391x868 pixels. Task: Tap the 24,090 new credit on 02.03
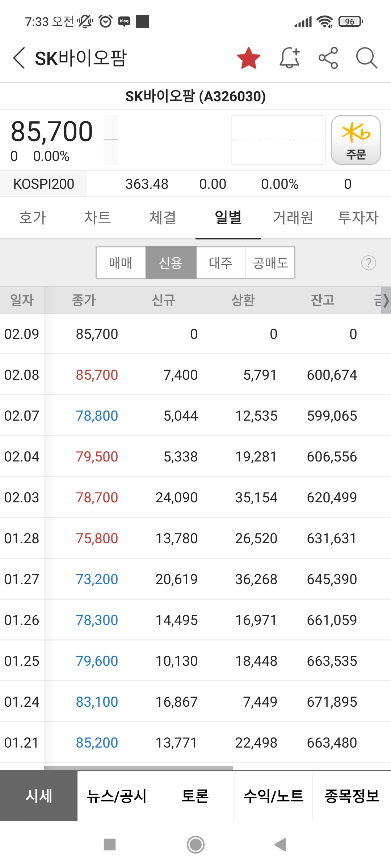177,498
